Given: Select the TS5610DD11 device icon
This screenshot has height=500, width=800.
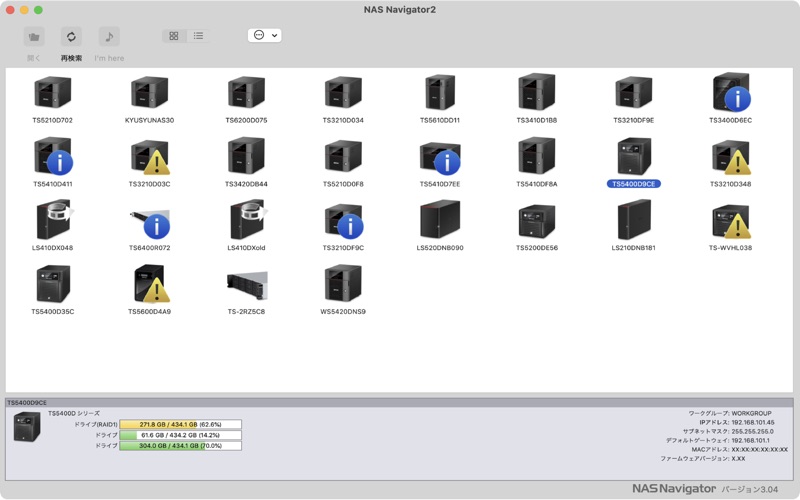Looking at the screenshot, I should click(x=440, y=92).
